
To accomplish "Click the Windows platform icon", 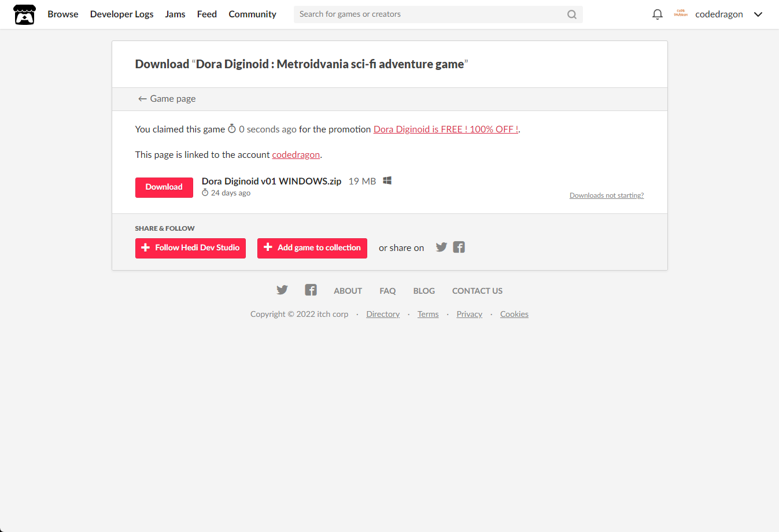I will point(387,181).
